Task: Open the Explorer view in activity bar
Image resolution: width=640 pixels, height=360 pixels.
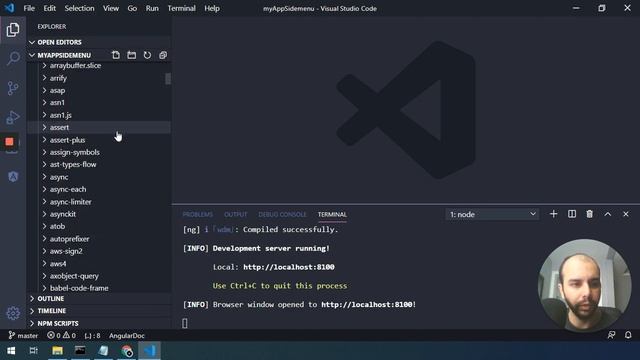Action: (13, 30)
